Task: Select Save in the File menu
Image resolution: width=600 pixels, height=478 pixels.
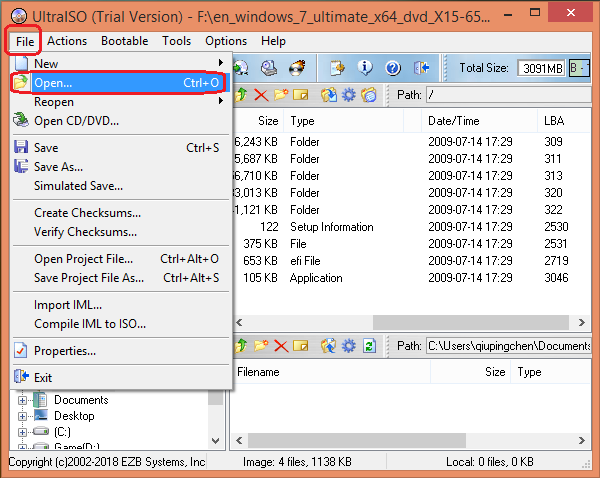Action: 121,148
